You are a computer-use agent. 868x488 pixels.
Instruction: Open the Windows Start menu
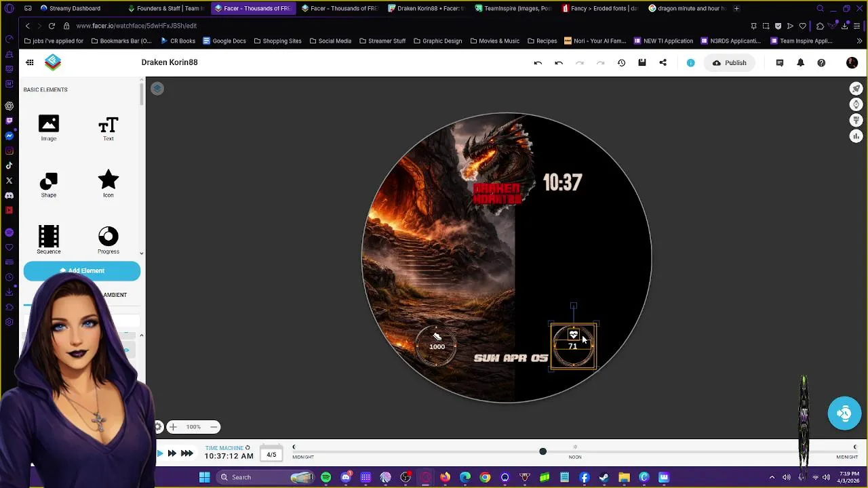204,477
